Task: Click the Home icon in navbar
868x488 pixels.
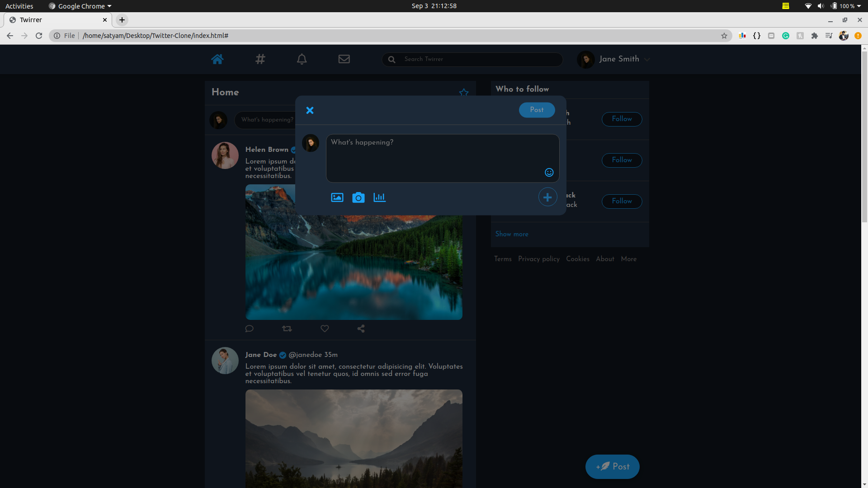Action: click(217, 59)
